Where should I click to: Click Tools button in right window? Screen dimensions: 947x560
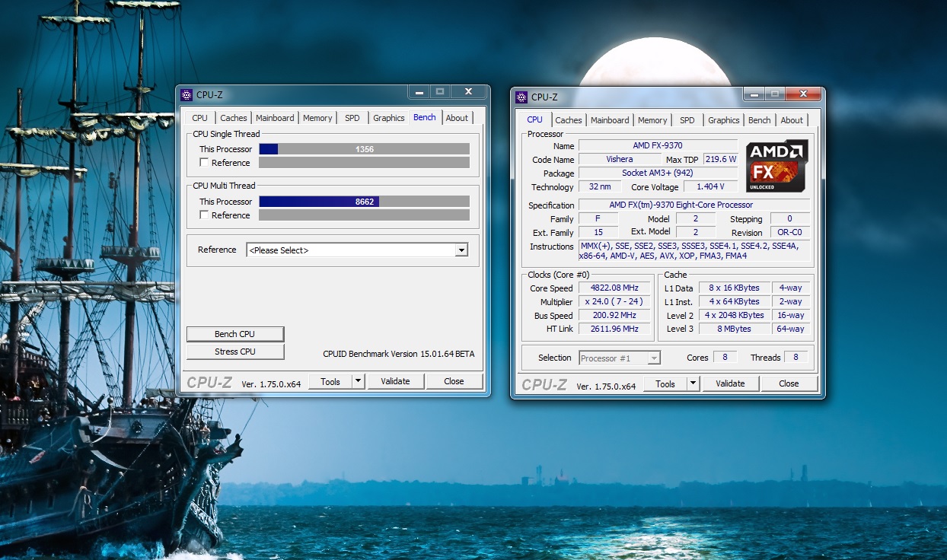(665, 383)
